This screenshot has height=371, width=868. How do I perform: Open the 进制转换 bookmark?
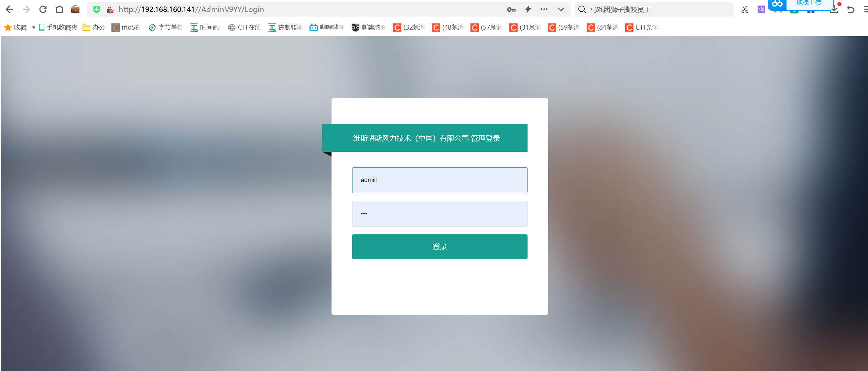coord(285,27)
